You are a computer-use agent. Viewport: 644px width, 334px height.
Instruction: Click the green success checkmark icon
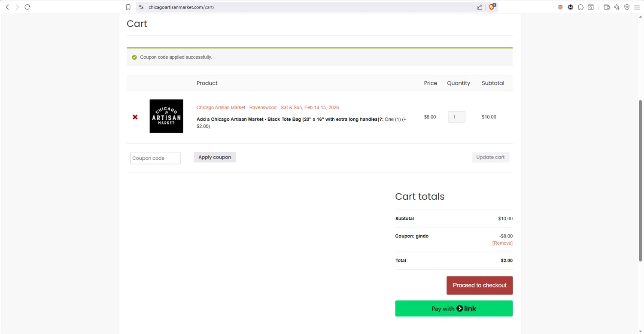pyautogui.click(x=134, y=57)
